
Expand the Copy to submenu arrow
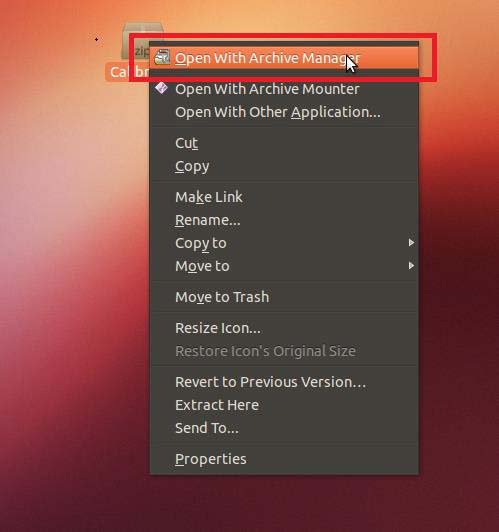point(411,243)
